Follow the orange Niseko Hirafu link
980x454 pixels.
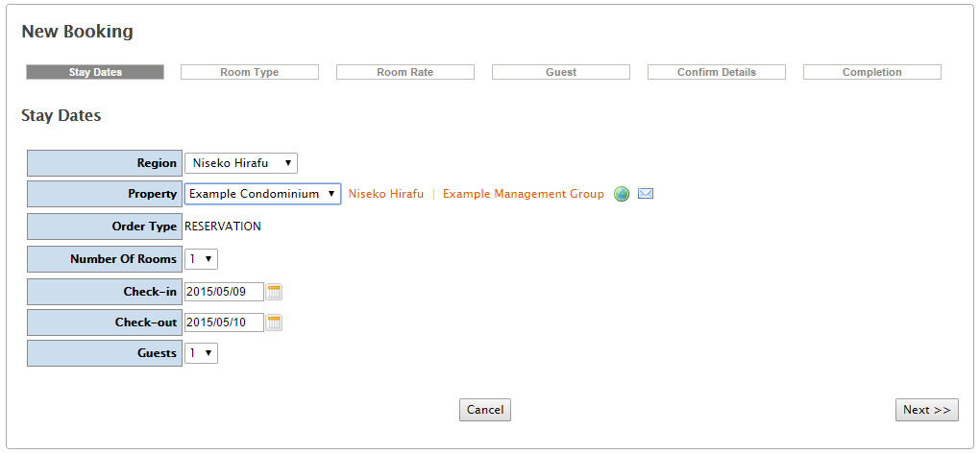385,194
